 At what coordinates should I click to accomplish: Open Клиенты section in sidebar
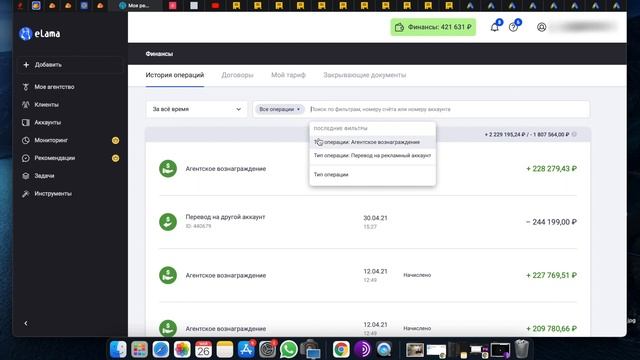[x=47, y=105]
